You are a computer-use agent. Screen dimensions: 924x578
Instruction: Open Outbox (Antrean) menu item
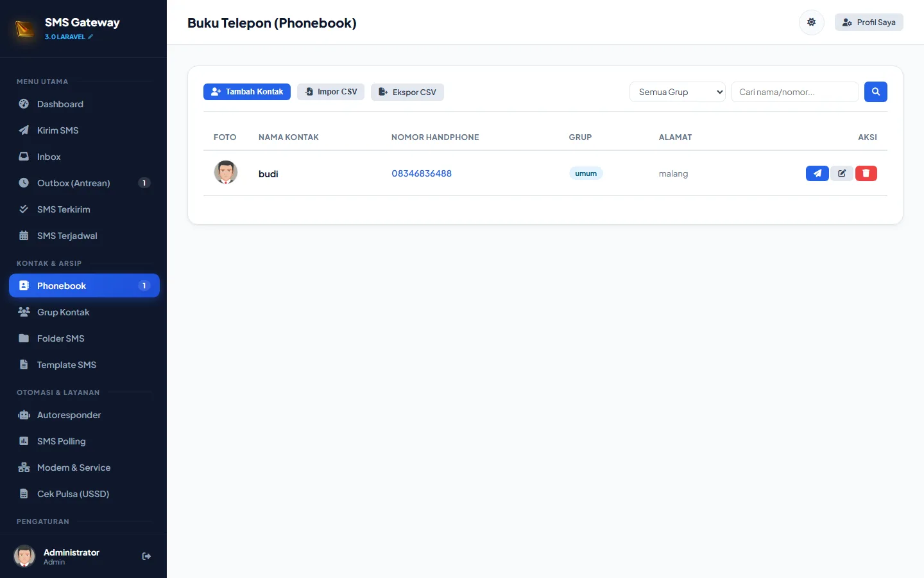[84, 183]
